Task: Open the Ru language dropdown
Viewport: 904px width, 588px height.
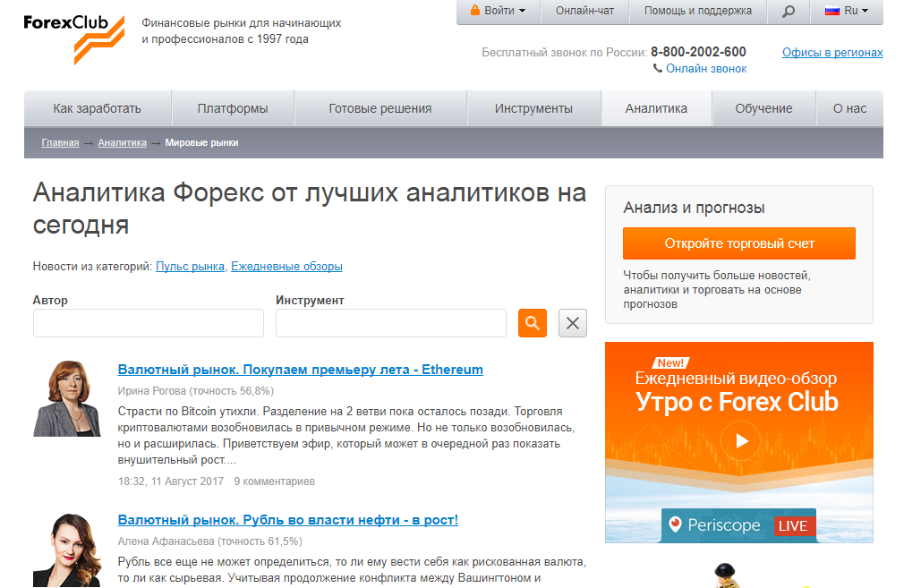Action: click(846, 12)
